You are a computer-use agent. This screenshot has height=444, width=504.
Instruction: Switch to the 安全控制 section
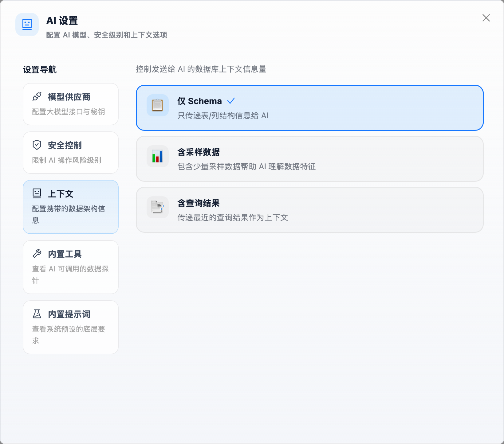click(71, 153)
